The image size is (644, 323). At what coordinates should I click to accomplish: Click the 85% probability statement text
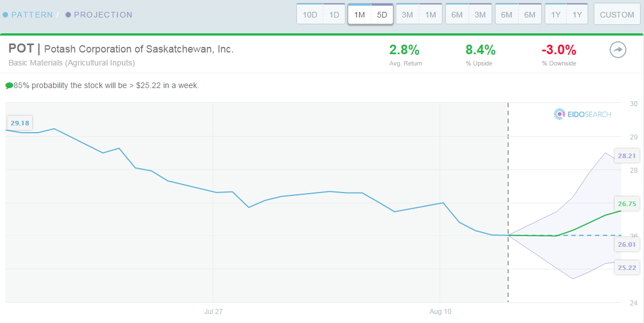[106, 86]
